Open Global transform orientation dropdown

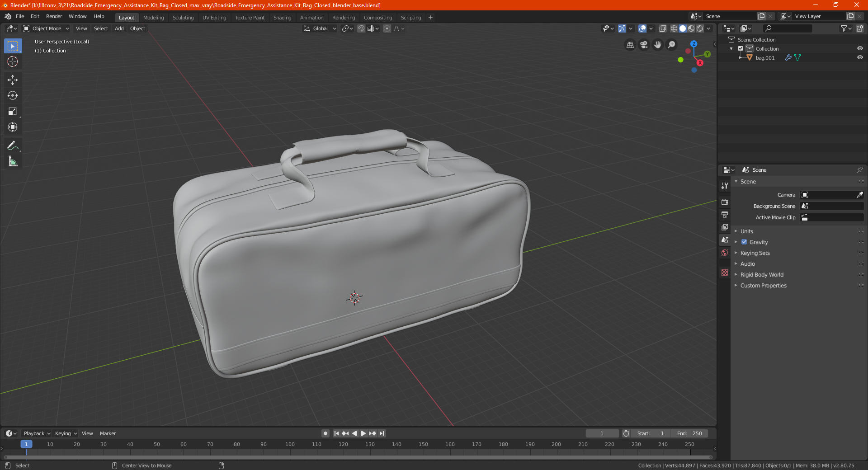click(x=320, y=28)
